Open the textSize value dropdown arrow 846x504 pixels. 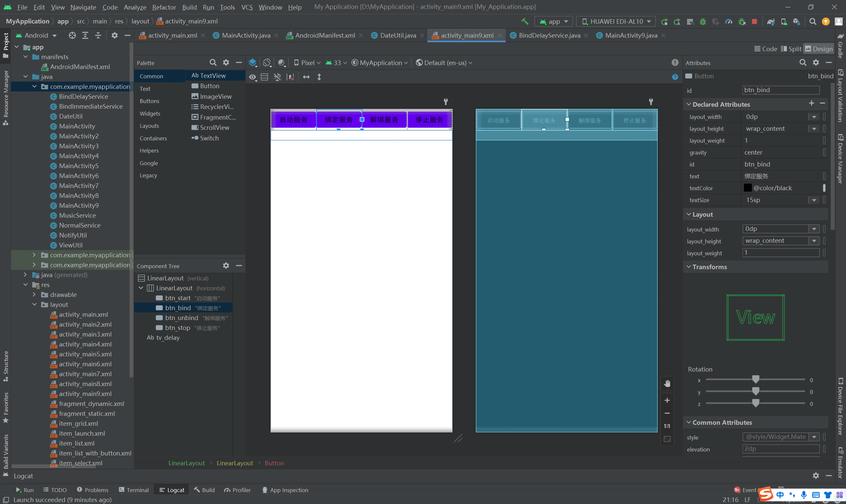[814, 200]
